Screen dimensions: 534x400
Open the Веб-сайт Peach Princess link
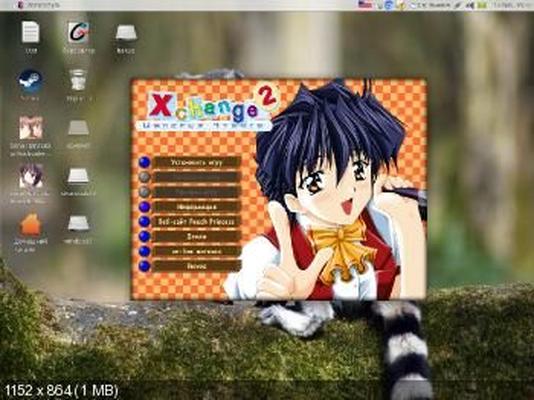(x=197, y=222)
